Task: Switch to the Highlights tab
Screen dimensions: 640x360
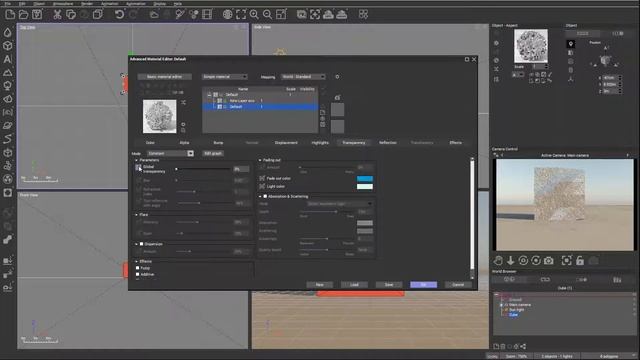Action: point(320,143)
